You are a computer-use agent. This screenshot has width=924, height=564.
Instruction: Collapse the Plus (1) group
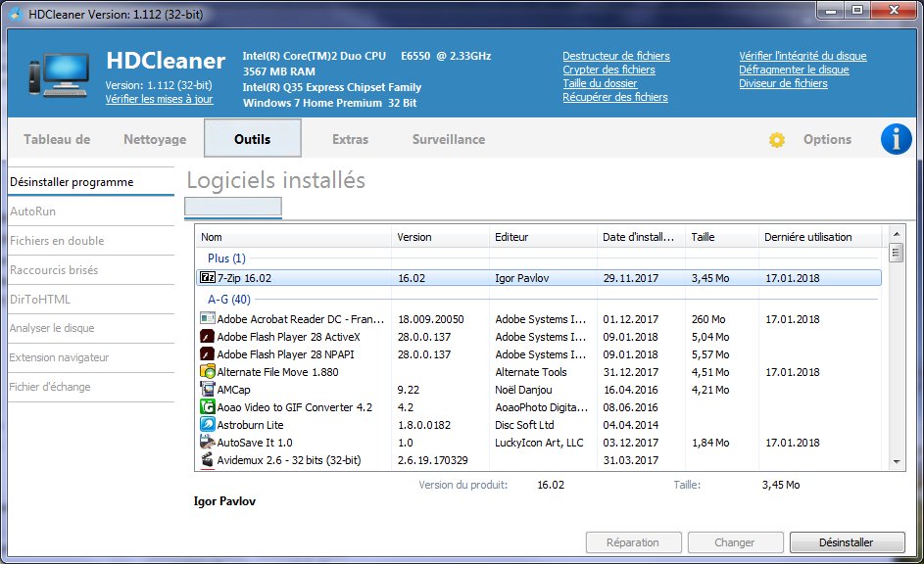point(226,258)
